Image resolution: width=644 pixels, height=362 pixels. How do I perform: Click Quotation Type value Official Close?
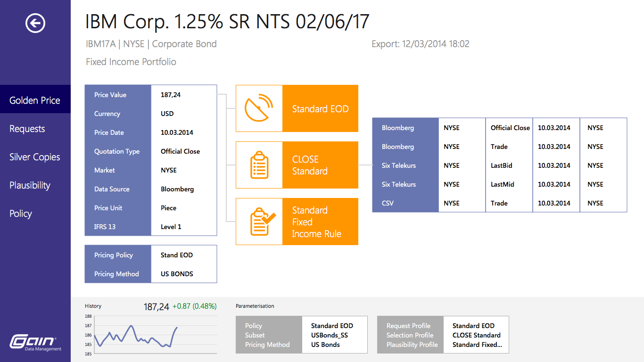tap(180, 151)
